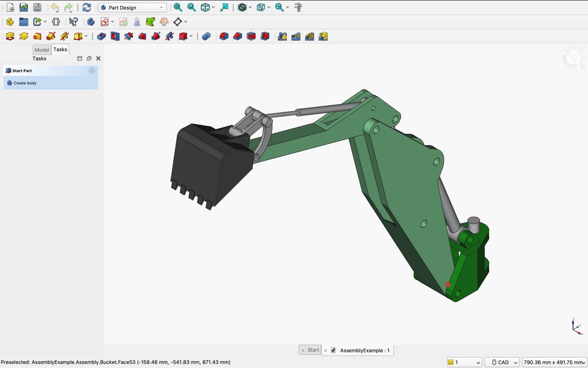This screenshot has width=588, height=368.
Task: Select the Pocket tool
Action: (x=102, y=36)
